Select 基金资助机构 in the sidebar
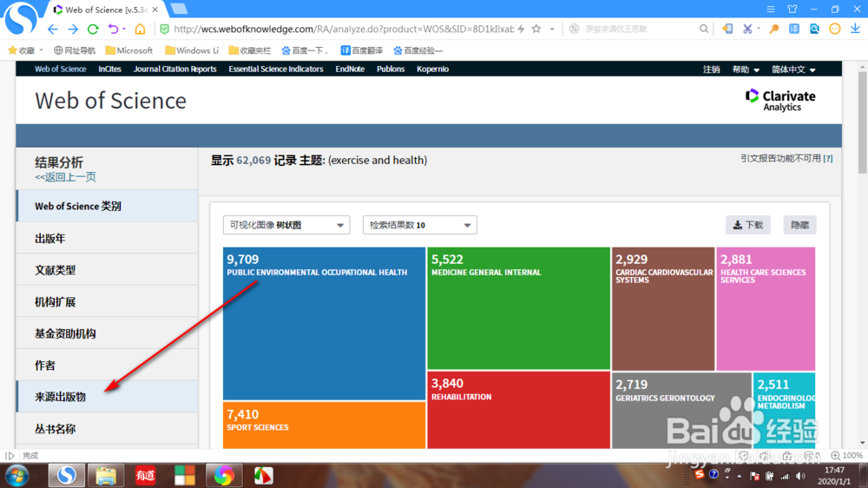 point(107,333)
